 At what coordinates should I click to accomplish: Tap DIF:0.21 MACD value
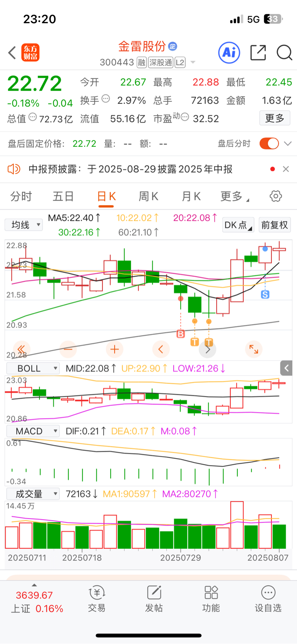[86, 431]
